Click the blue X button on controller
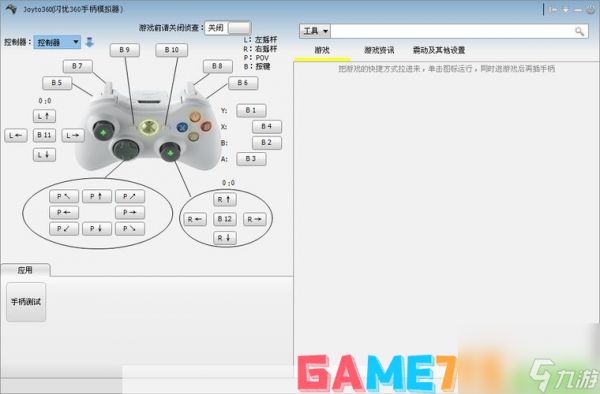 click(x=183, y=127)
